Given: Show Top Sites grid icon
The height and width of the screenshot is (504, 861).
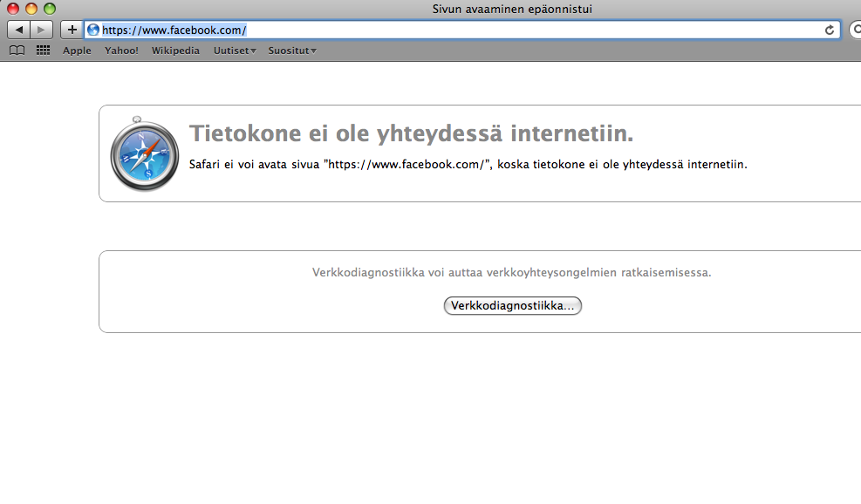Looking at the screenshot, I should coord(43,51).
